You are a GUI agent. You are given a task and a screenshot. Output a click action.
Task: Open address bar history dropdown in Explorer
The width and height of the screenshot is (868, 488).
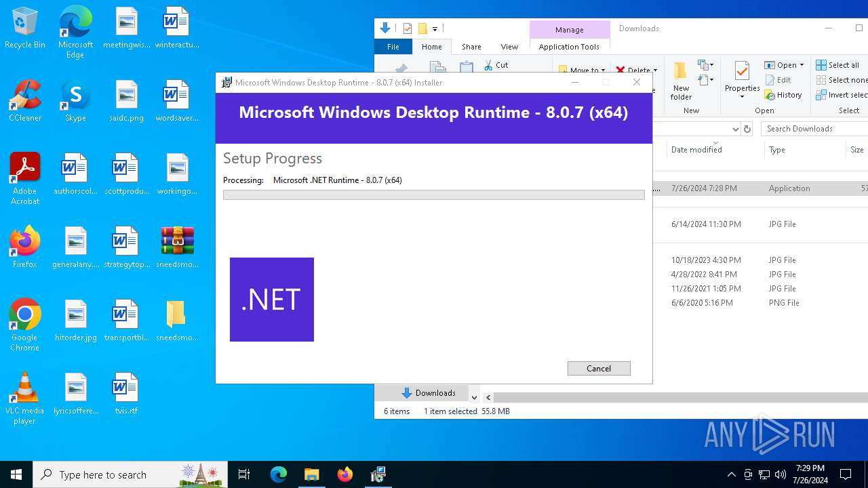(736, 129)
